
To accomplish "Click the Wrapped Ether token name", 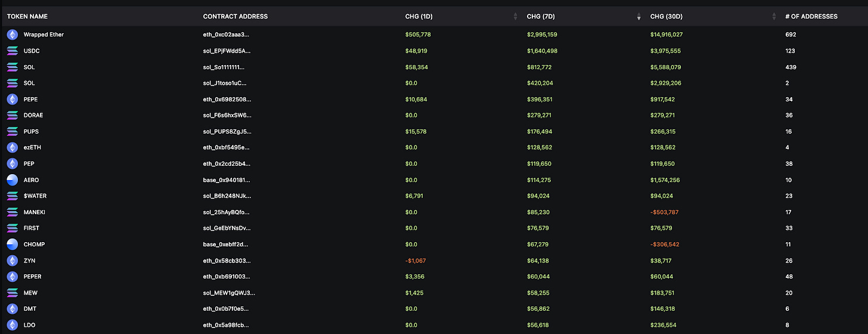I will [44, 35].
